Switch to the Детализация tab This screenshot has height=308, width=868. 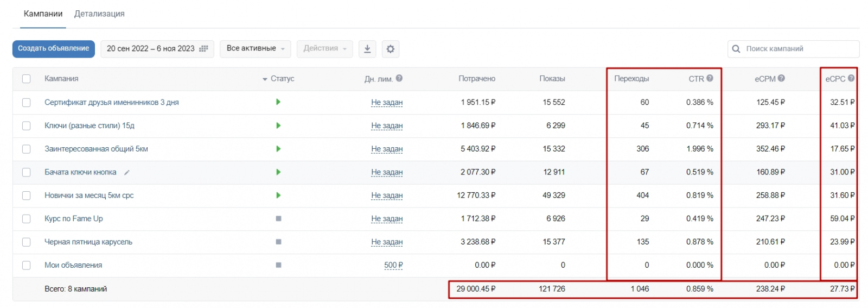[x=99, y=14]
